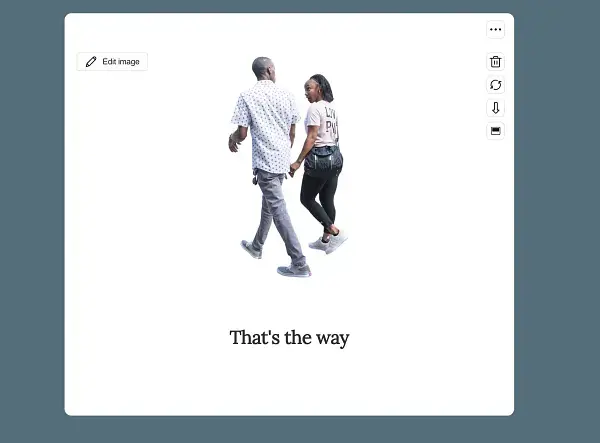The image size is (600, 443).
Task: Click empty white space below the caption
Action: coord(289,385)
